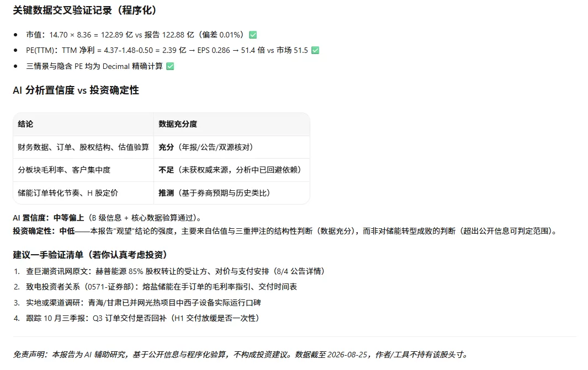Screen dimensions: 588x370
Task: Click the table header cell 结论
Action: tap(83, 124)
